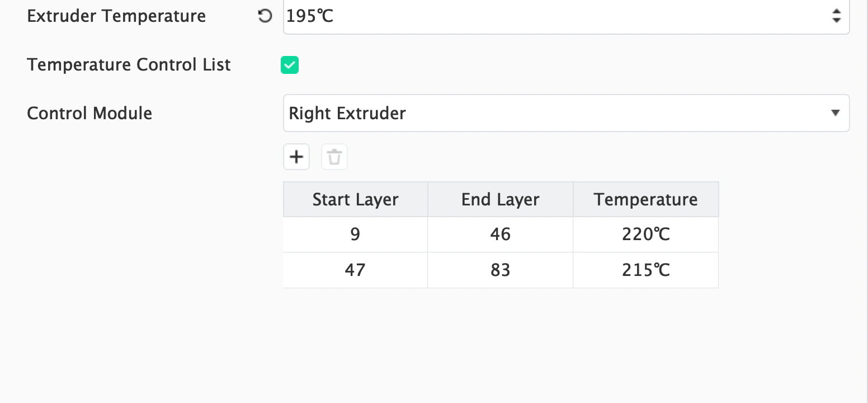
Task: Click the add row plus button
Action: [296, 157]
